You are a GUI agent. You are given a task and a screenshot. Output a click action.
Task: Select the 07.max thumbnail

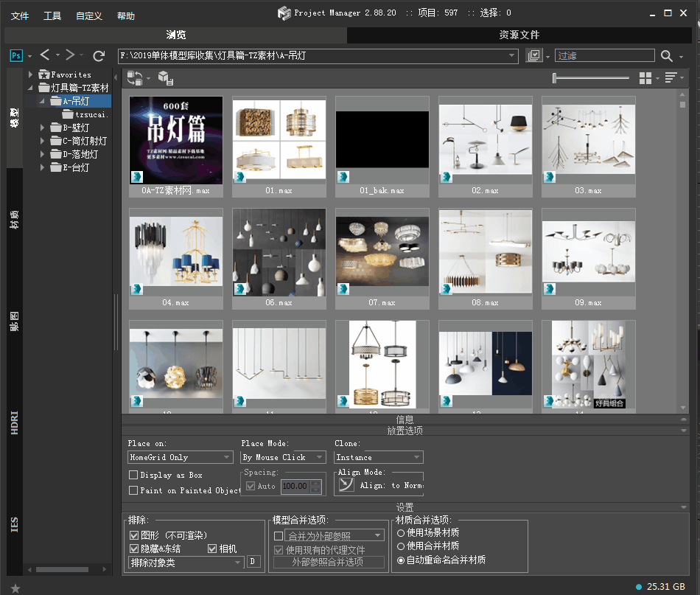point(382,259)
